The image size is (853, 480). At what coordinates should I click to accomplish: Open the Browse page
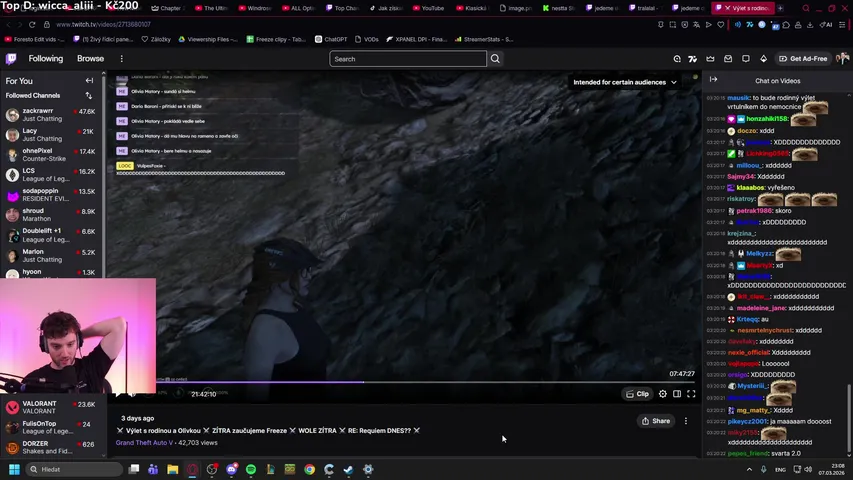90,59
